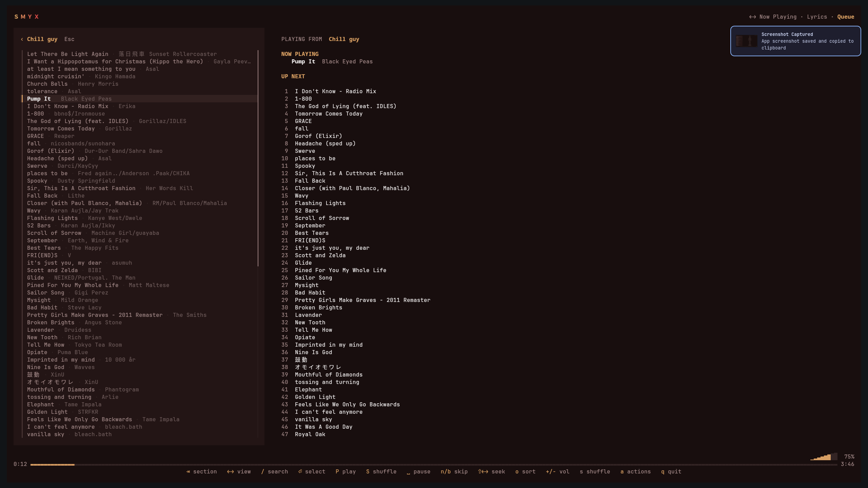Click the screenshot thumbnail in the notification
Screen dimensions: 868x488
coord(747,41)
